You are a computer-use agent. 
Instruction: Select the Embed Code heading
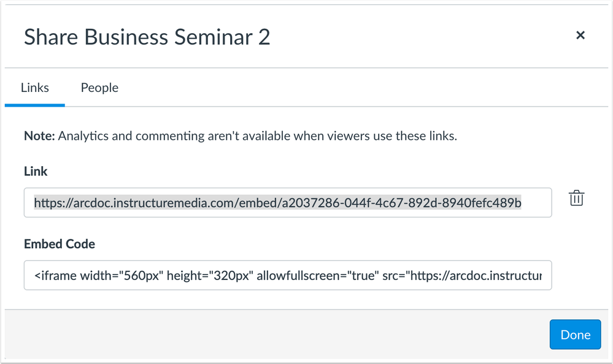59,244
